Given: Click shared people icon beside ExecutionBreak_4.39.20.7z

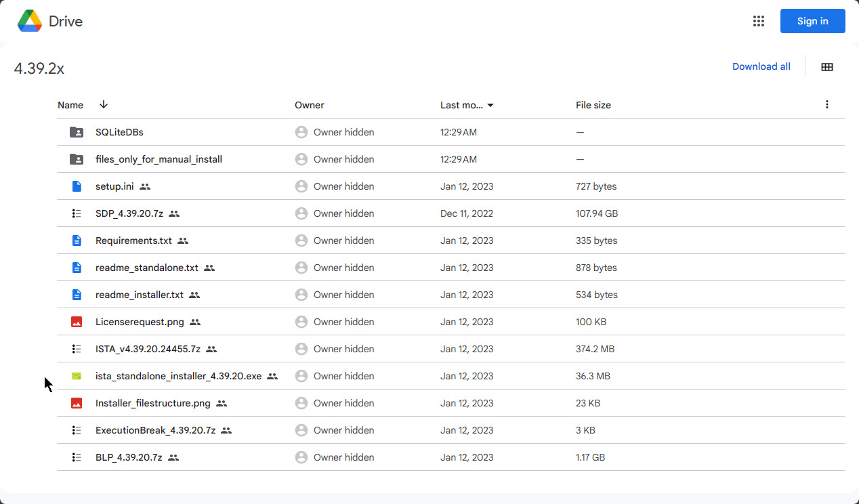Looking at the screenshot, I should click(226, 430).
